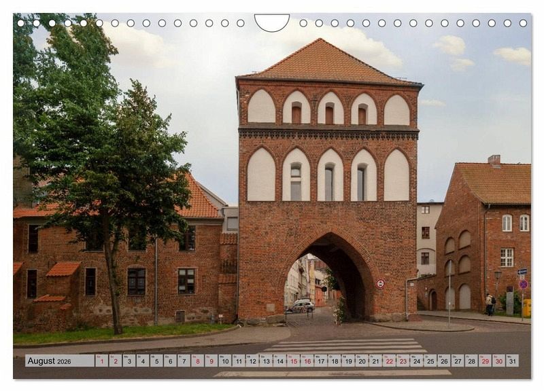This screenshot has width=544, height=392.
Task: Select date 31 in the calendar strip
Action: [x=513, y=361]
